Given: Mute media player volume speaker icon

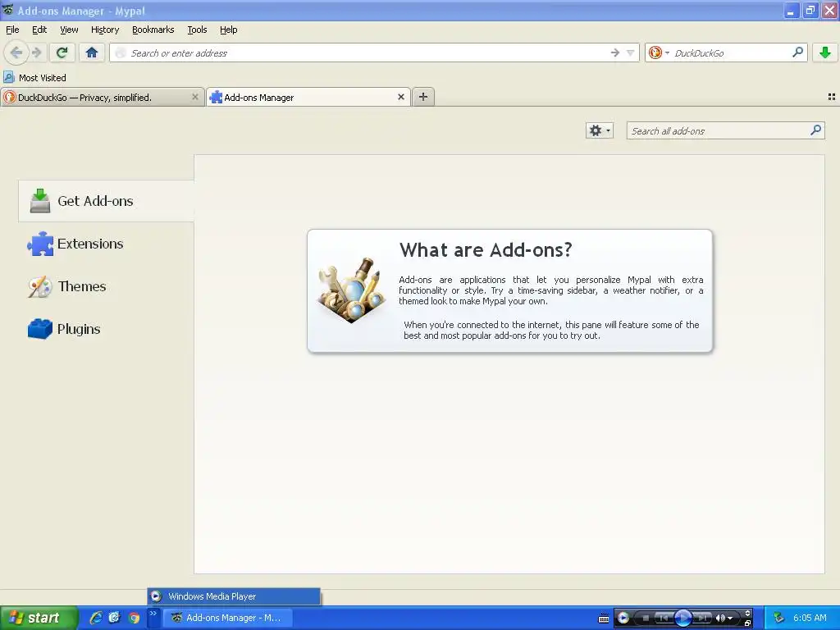Looking at the screenshot, I should [720, 619].
